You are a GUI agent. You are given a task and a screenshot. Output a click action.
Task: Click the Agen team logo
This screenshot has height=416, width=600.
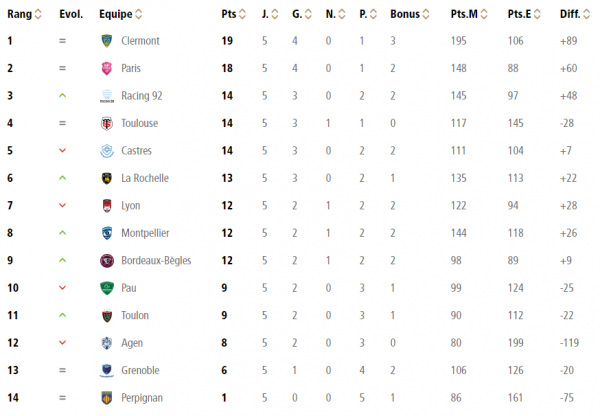107,342
